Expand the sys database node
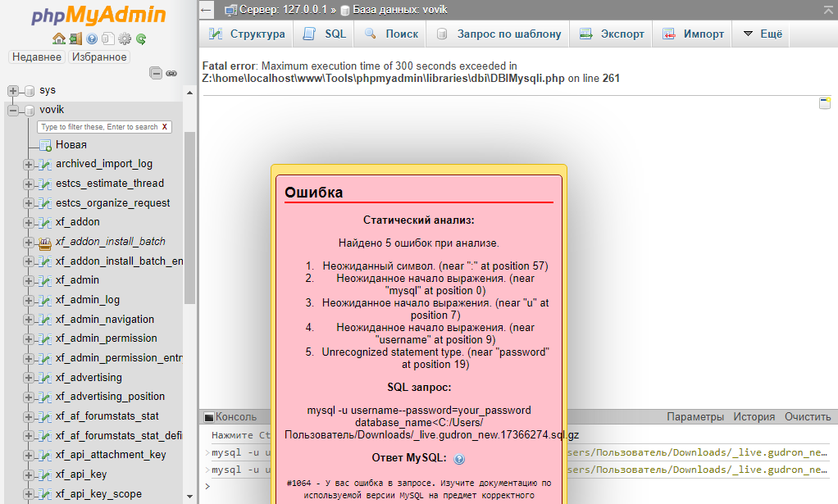838x504 pixels. point(13,91)
